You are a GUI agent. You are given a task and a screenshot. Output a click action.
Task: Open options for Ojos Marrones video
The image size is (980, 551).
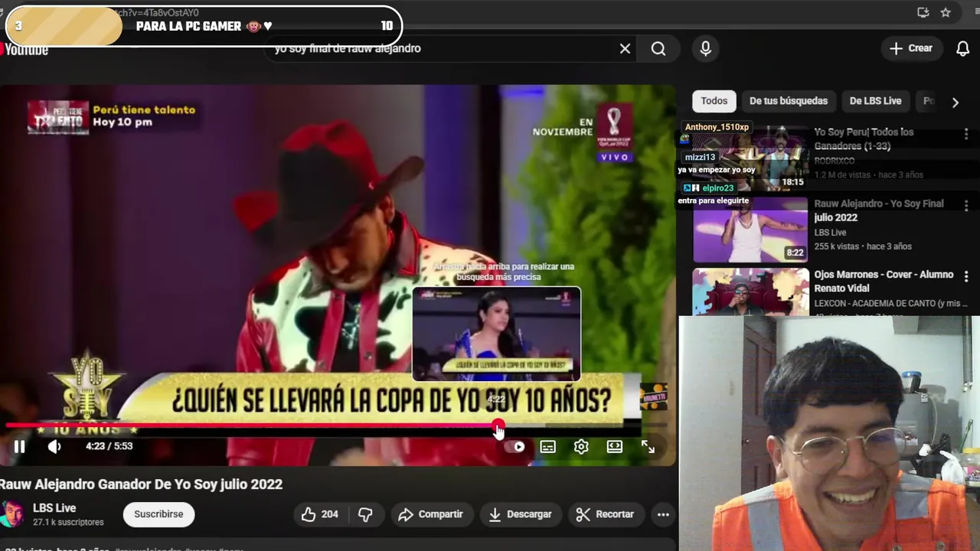[966, 276]
